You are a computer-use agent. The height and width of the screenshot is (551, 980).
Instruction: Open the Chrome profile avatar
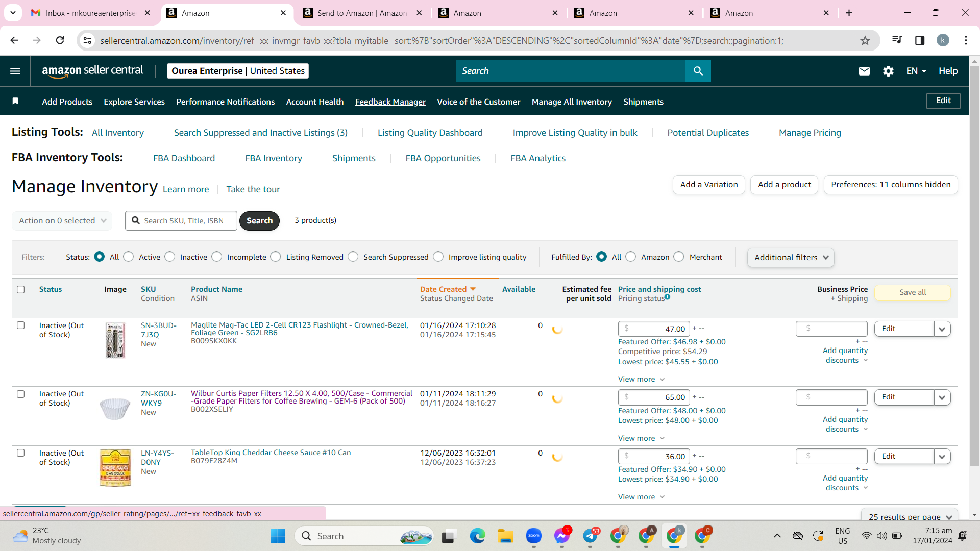pos(943,40)
